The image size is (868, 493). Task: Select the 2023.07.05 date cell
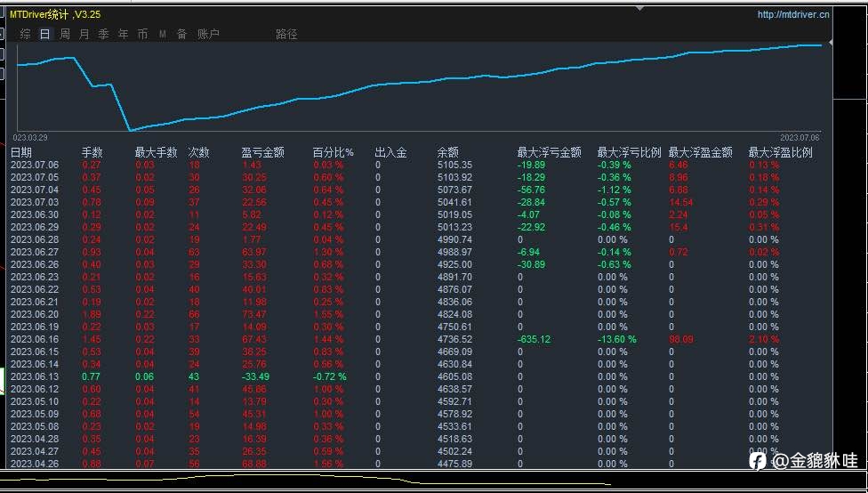pyautogui.click(x=35, y=177)
